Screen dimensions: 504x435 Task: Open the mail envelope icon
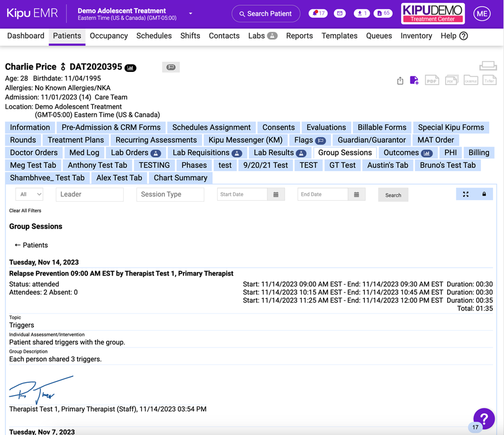click(x=340, y=13)
